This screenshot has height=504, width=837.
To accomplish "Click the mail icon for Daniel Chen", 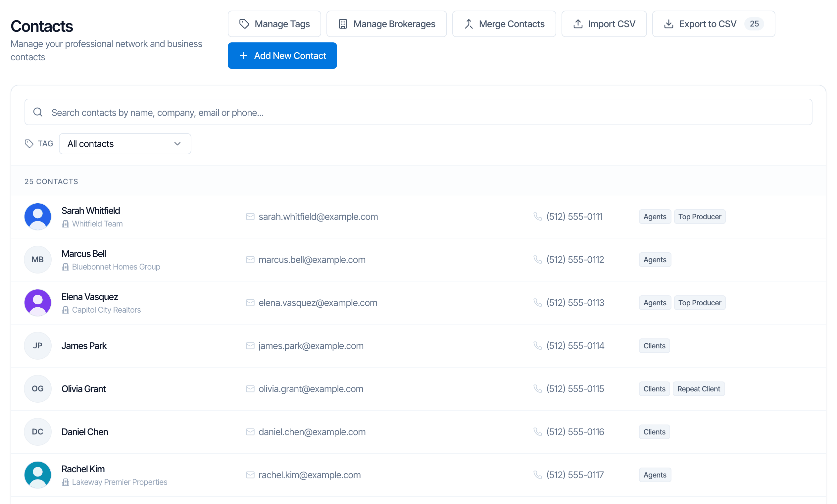I will (x=250, y=432).
